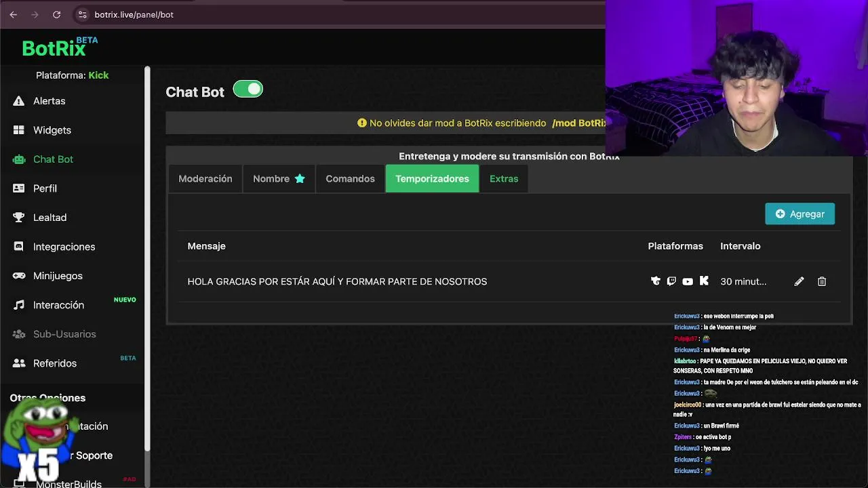Click the browser forward arrow

[35, 14]
